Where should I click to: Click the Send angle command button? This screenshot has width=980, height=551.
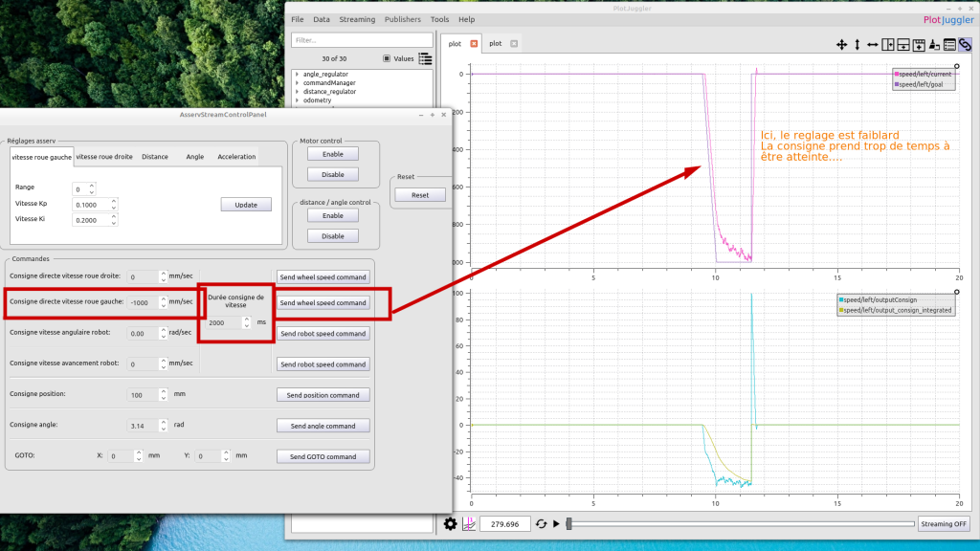tap(323, 426)
